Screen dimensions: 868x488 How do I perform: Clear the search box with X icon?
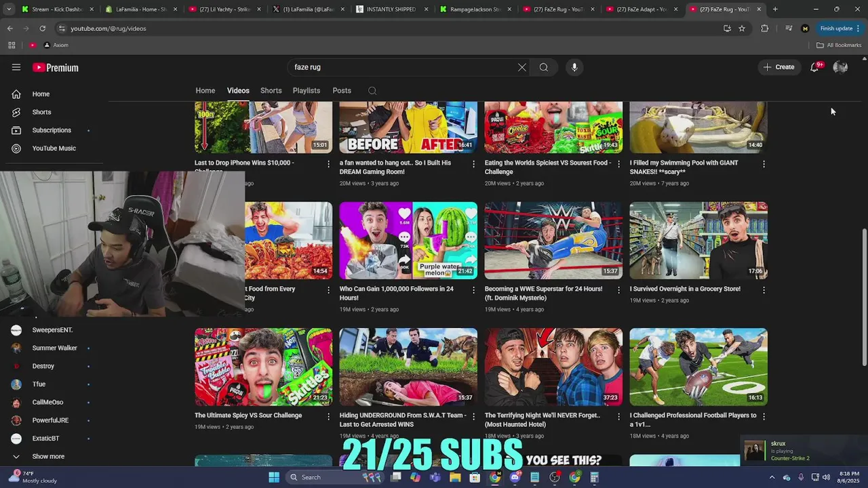tap(521, 67)
